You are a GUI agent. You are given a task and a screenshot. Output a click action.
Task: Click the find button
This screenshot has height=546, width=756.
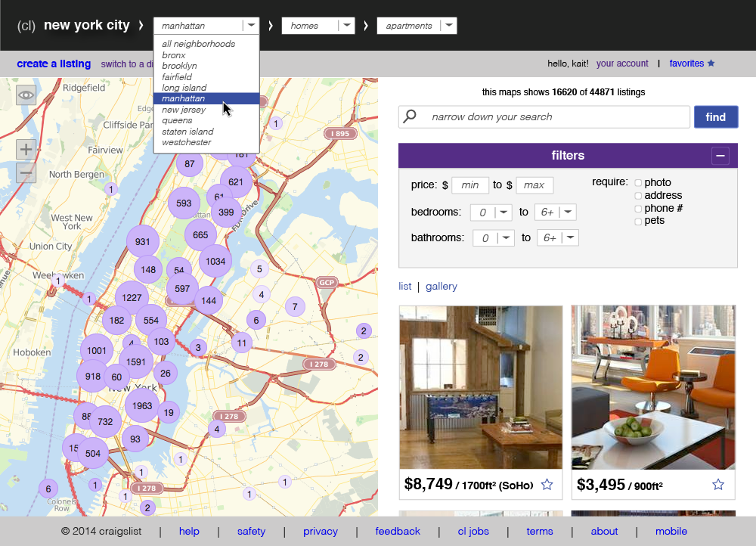(716, 116)
